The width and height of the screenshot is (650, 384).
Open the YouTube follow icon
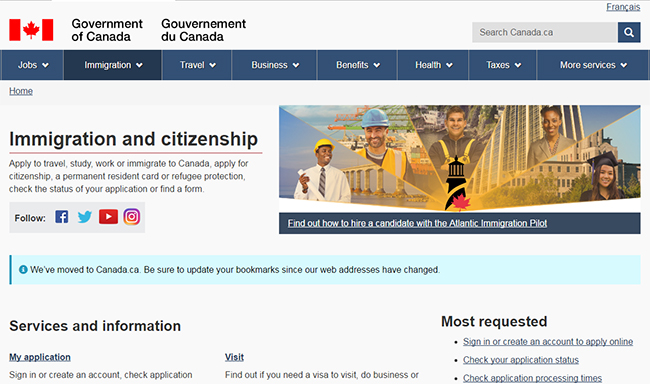point(108,216)
